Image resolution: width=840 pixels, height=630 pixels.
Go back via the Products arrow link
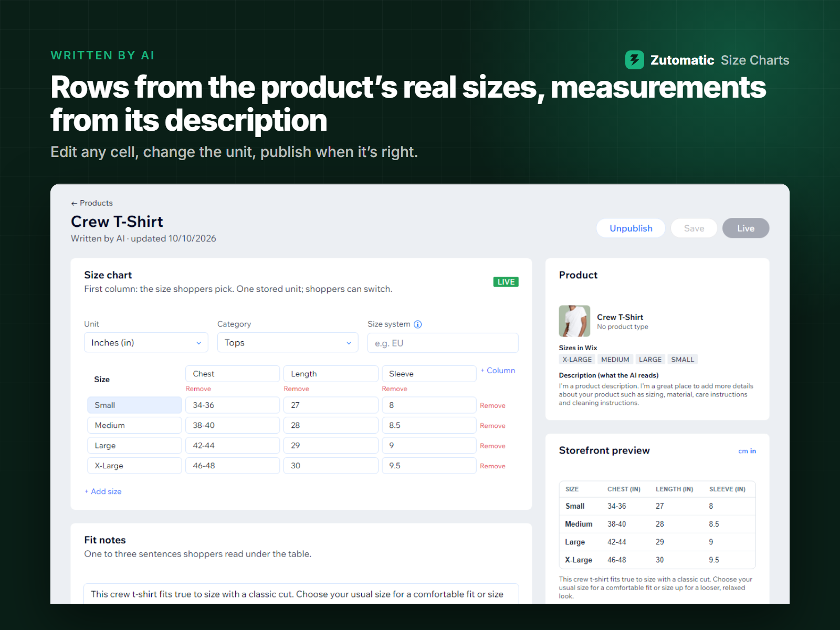point(92,203)
